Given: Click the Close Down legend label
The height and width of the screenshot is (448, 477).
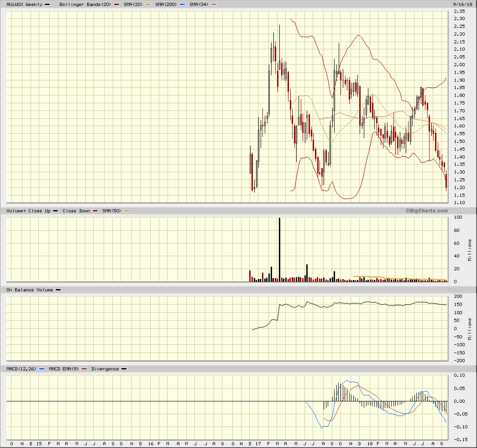Looking at the screenshot, I should (76, 211).
